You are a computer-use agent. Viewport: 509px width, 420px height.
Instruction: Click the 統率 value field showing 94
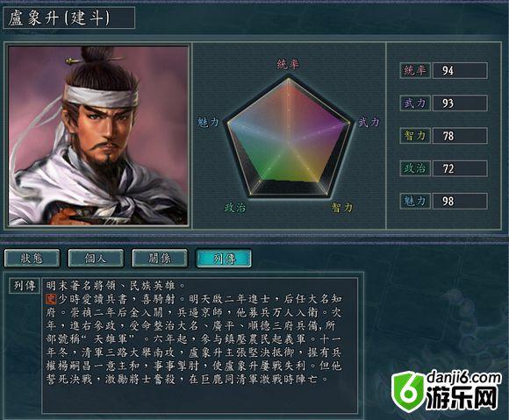(x=460, y=70)
